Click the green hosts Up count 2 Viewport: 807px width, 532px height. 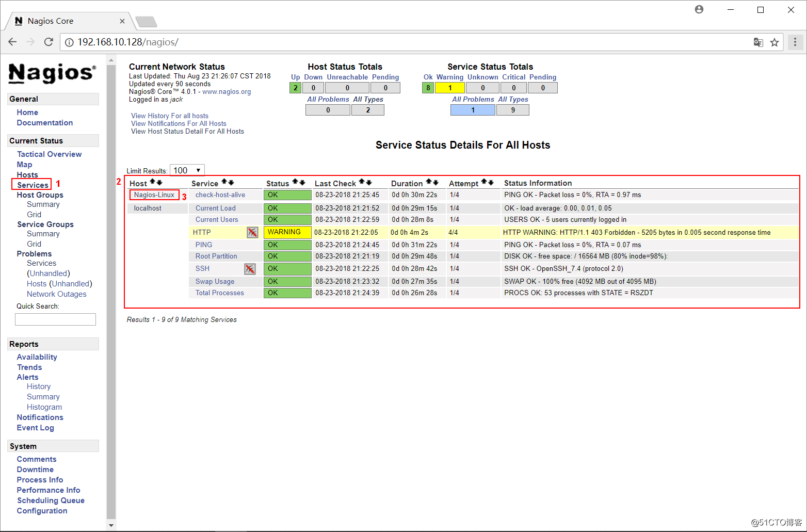point(296,88)
